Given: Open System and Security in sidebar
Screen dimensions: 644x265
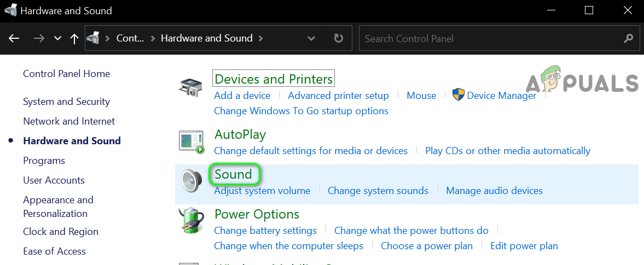Looking at the screenshot, I should [x=66, y=102].
